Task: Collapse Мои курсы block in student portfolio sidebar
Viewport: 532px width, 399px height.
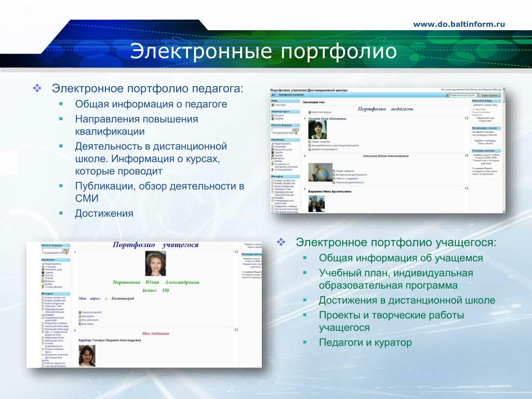Action: point(69,294)
